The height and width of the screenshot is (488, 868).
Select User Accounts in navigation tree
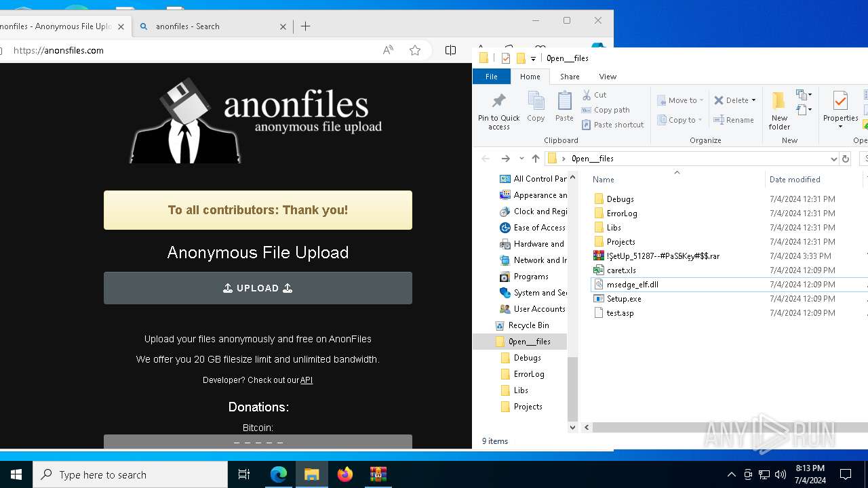(533, 309)
